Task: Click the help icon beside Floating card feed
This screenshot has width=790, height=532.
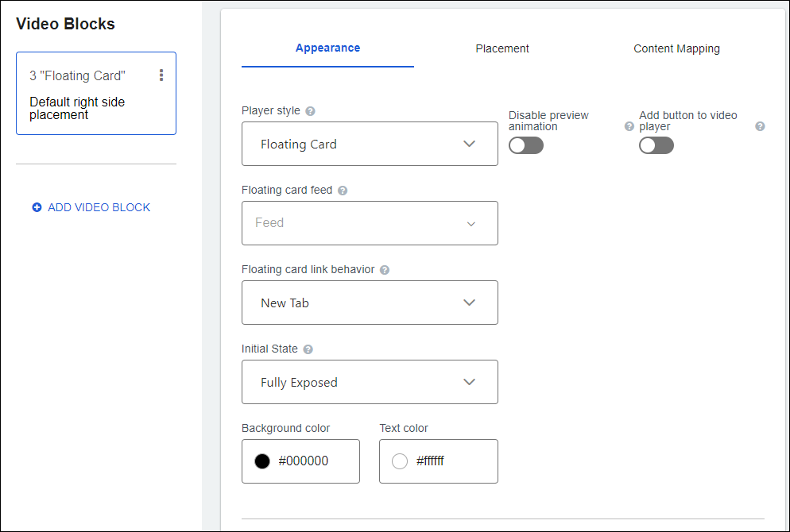Action: (x=343, y=190)
